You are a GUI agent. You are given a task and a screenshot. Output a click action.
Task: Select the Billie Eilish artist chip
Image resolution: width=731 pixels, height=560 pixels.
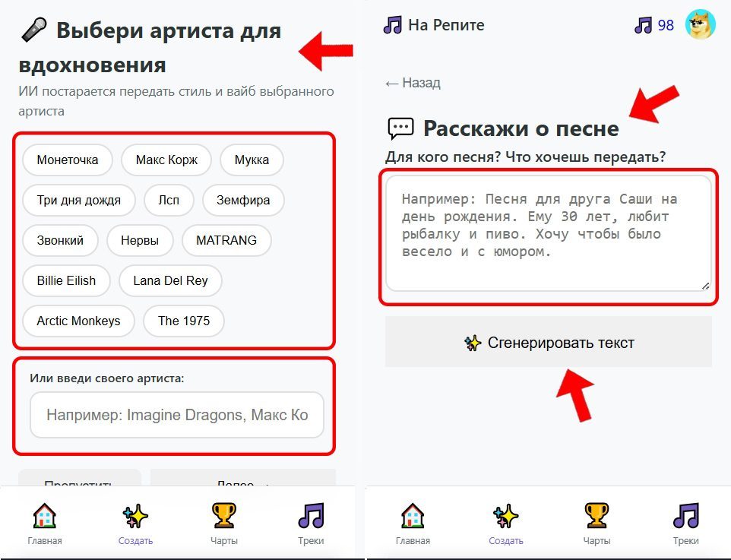coord(66,280)
